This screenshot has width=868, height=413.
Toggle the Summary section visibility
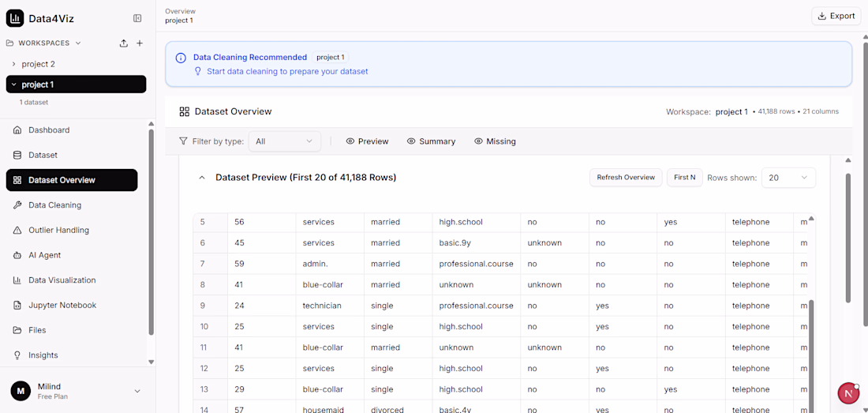point(431,141)
